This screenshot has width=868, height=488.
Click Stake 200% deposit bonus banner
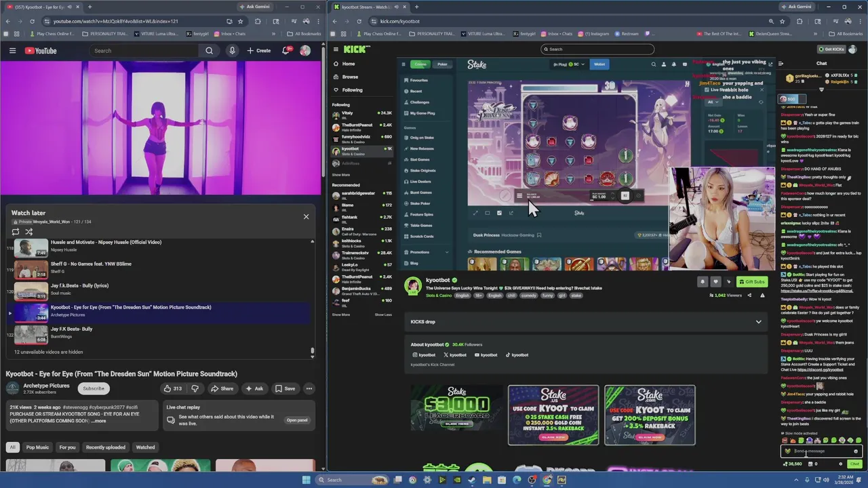point(650,415)
